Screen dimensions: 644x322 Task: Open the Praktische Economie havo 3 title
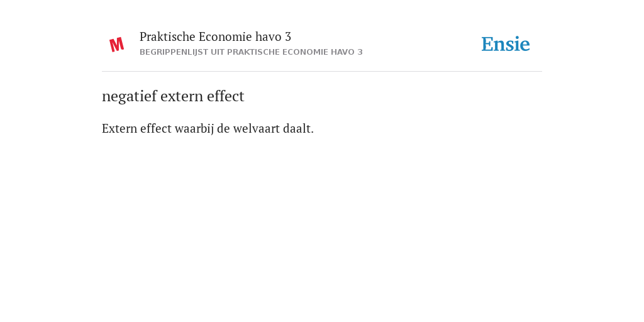click(215, 37)
